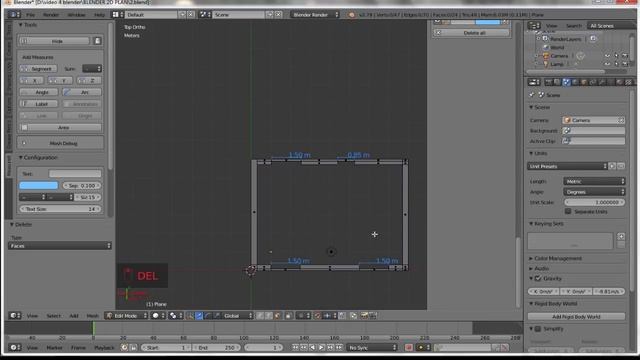The width and height of the screenshot is (640, 360).
Task: Toggle Lamp visibility eye icon
Action: click(607, 64)
